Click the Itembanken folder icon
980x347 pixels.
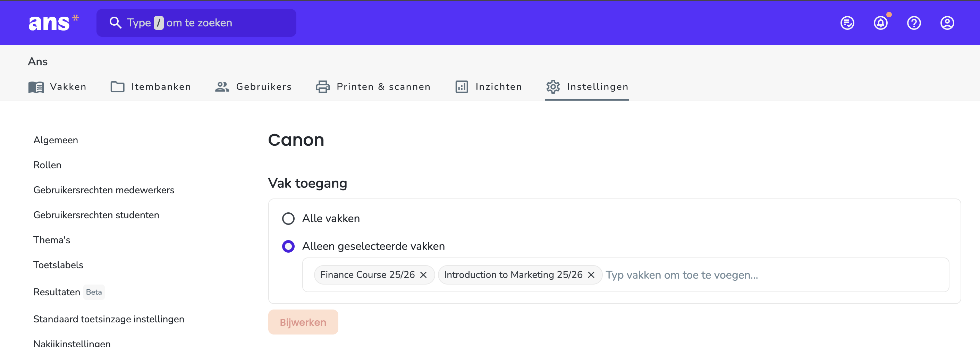pyautogui.click(x=118, y=87)
